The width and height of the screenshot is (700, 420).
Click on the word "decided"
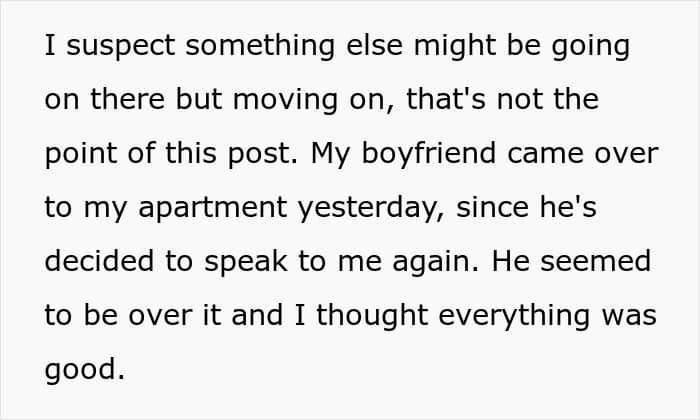99,262
